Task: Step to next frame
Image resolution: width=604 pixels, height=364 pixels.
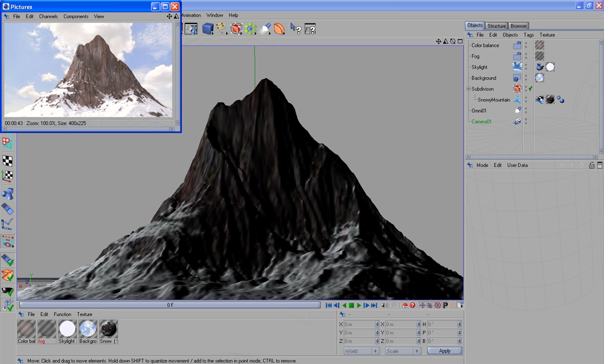Action: click(366, 305)
